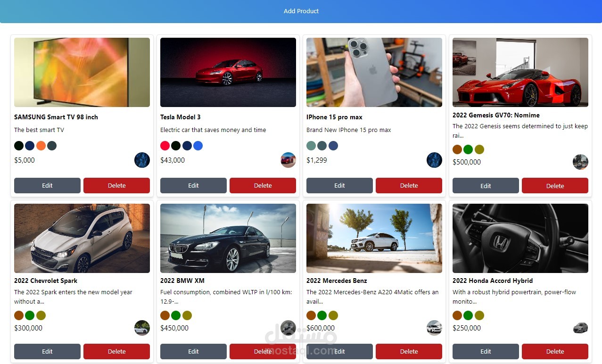The width and height of the screenshot is (602, 364).
Task: Click the Add Product button
Action: pyautogui.click(x=301, y=11)
